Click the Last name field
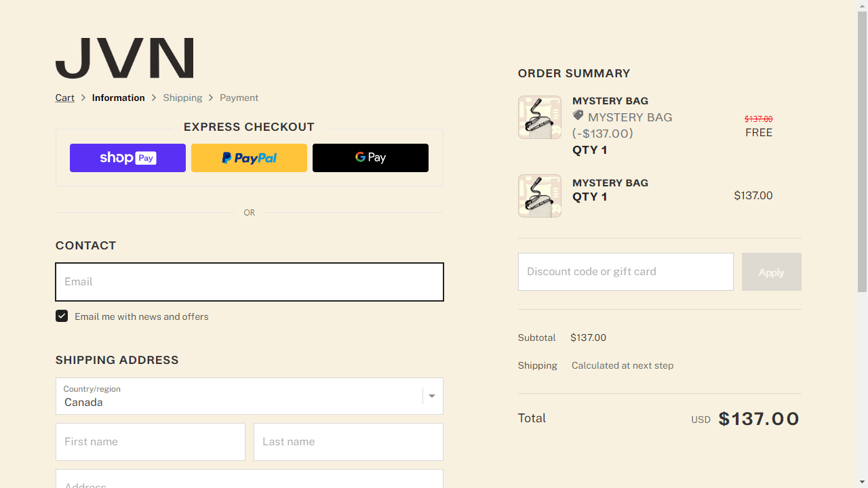868x488 pixels. pos(349,442)
